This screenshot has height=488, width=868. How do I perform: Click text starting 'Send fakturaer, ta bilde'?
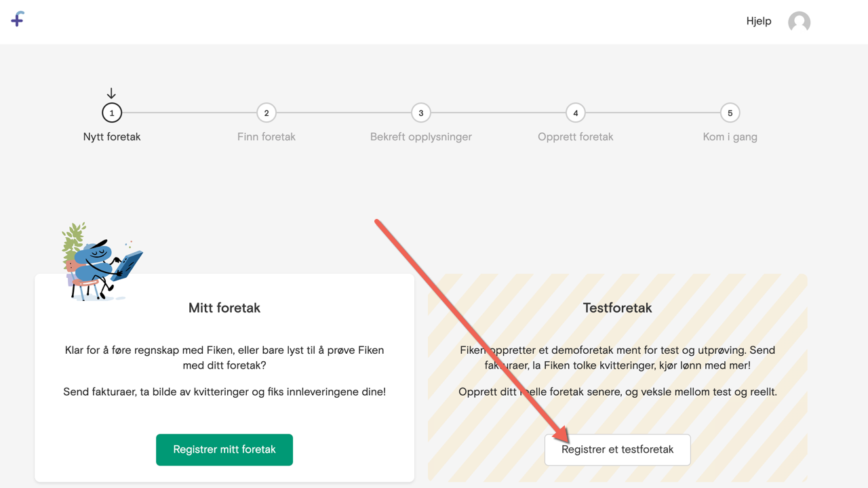pos(224,392)
